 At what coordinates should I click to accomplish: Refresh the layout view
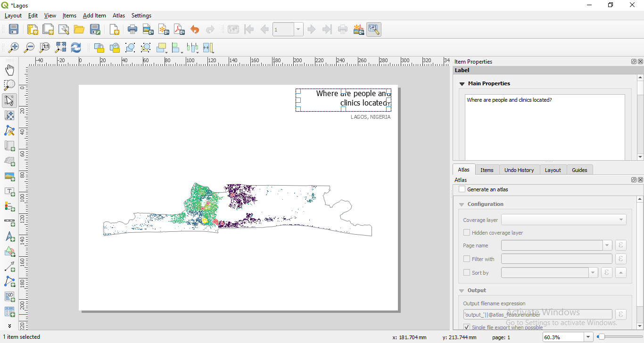[76, 48]
